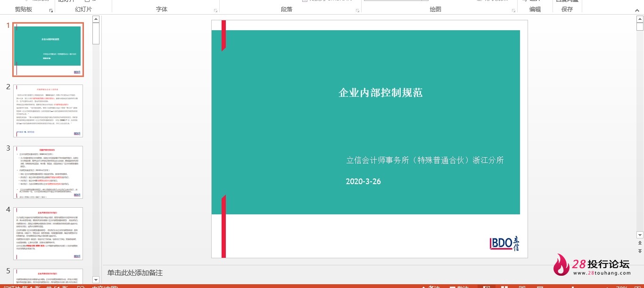Click the slide count status text
644x288 pixels.
[x=36, y=287]
